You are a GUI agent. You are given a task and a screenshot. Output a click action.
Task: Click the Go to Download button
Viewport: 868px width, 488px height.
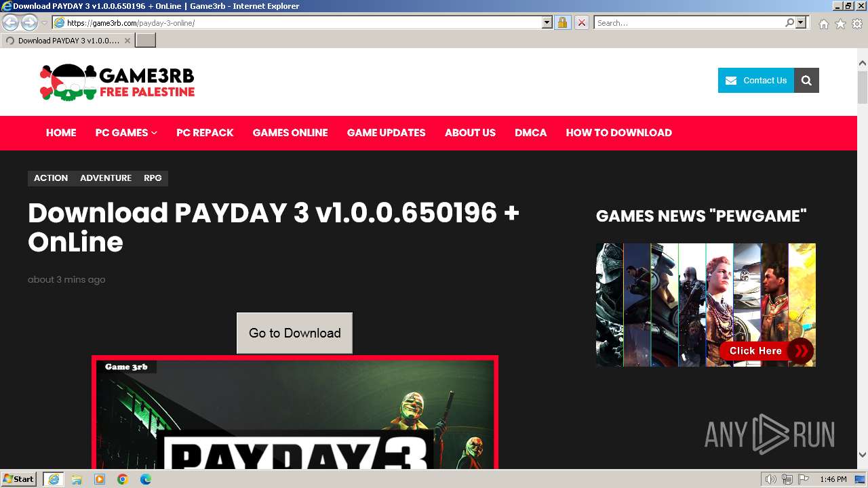coord(294,333)
